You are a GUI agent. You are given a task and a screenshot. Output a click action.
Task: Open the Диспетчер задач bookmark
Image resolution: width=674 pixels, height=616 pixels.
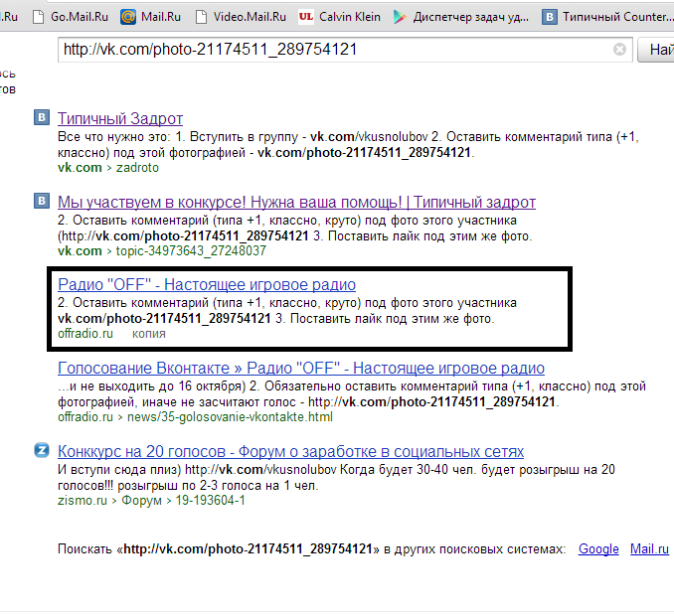coord(461,17)
